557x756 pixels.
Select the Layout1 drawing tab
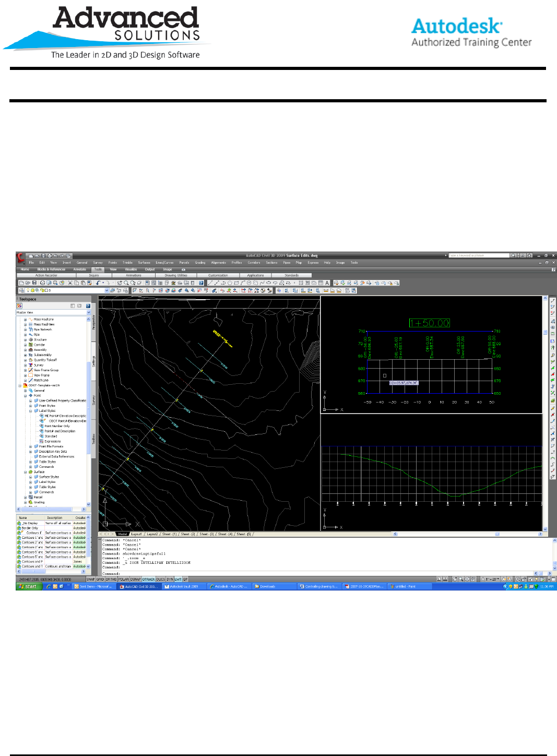(x=136, y=534)
